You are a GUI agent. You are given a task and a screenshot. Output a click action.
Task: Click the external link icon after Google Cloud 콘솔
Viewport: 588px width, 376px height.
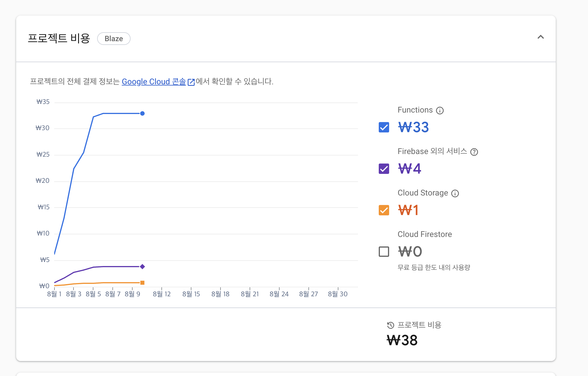point(191,82)
